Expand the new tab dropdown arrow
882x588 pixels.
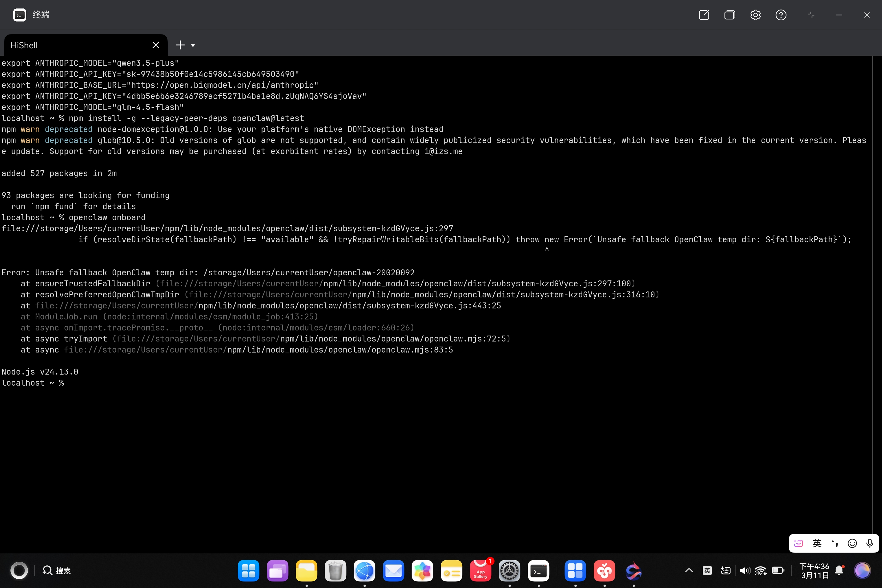coord(193,46)
